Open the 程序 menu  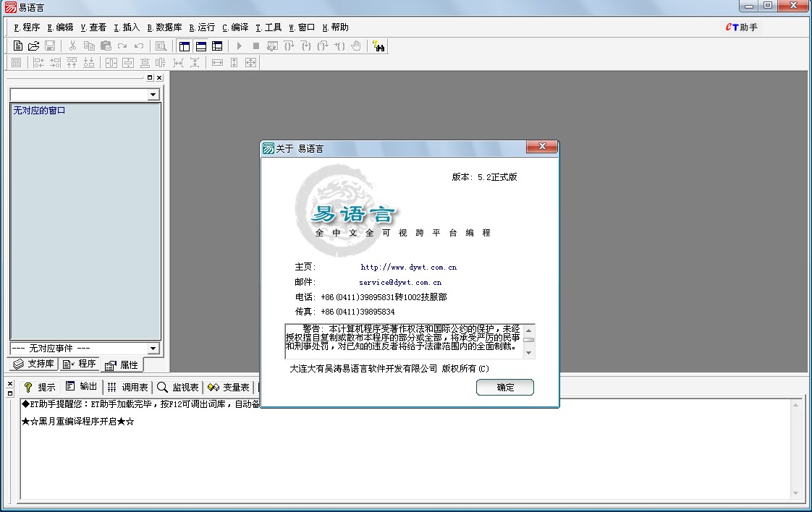27,27
